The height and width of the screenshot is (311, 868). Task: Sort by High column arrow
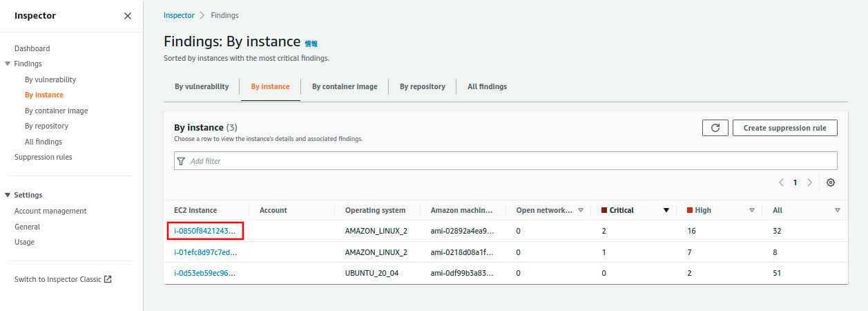752,210
